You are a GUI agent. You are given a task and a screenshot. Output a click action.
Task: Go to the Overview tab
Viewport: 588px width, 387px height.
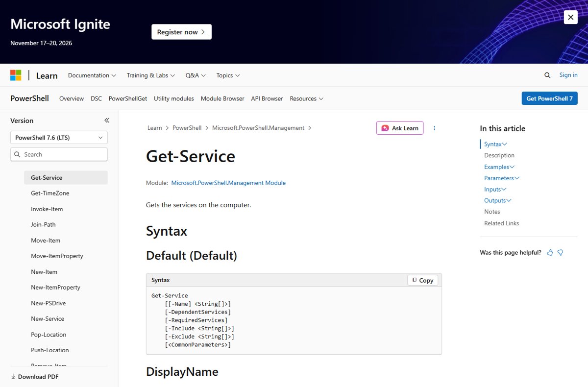(x=72, y=98)
